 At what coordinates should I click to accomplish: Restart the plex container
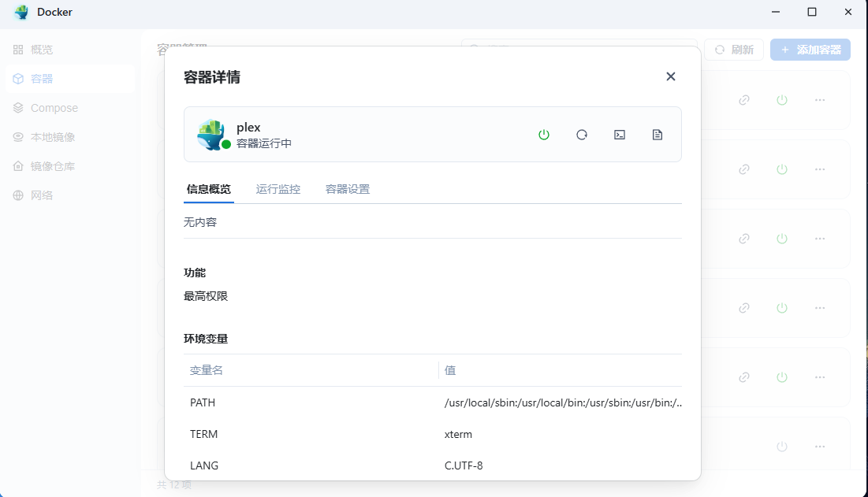(x=582, y=135)
